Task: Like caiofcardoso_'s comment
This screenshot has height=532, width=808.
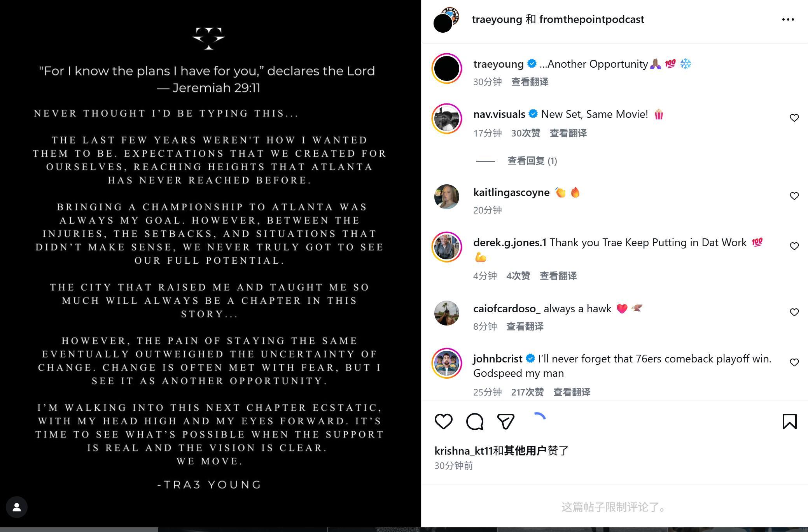Action: click(794, 312)
